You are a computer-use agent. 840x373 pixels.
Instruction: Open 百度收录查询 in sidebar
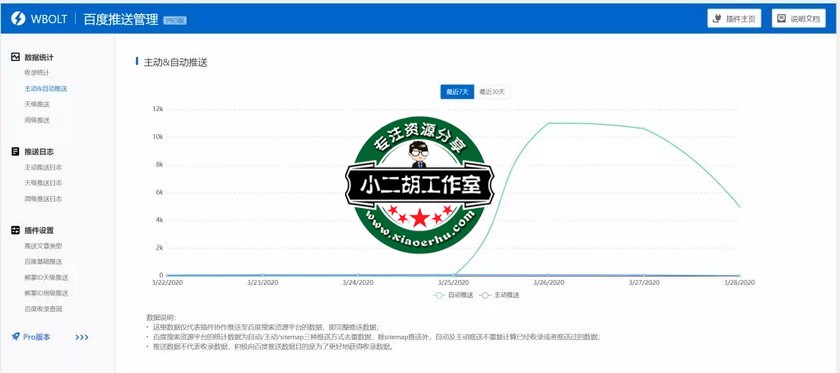pos(43,309)
